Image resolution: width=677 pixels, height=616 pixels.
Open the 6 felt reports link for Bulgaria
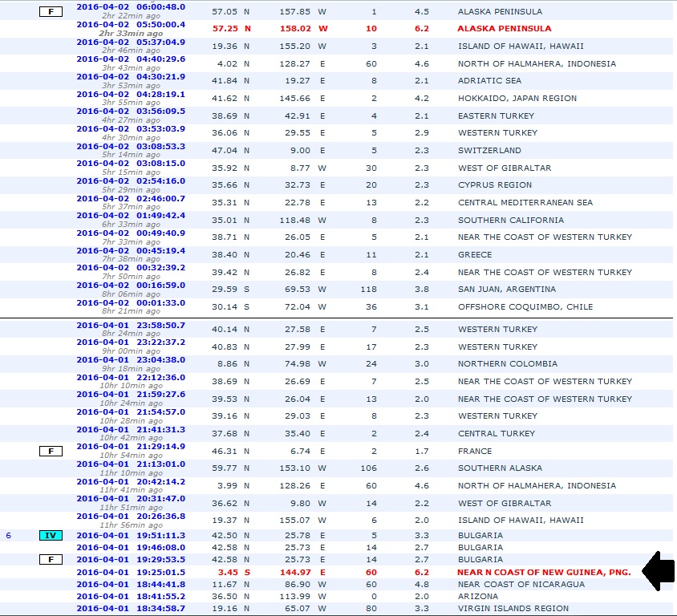click(x=8, y=535)
